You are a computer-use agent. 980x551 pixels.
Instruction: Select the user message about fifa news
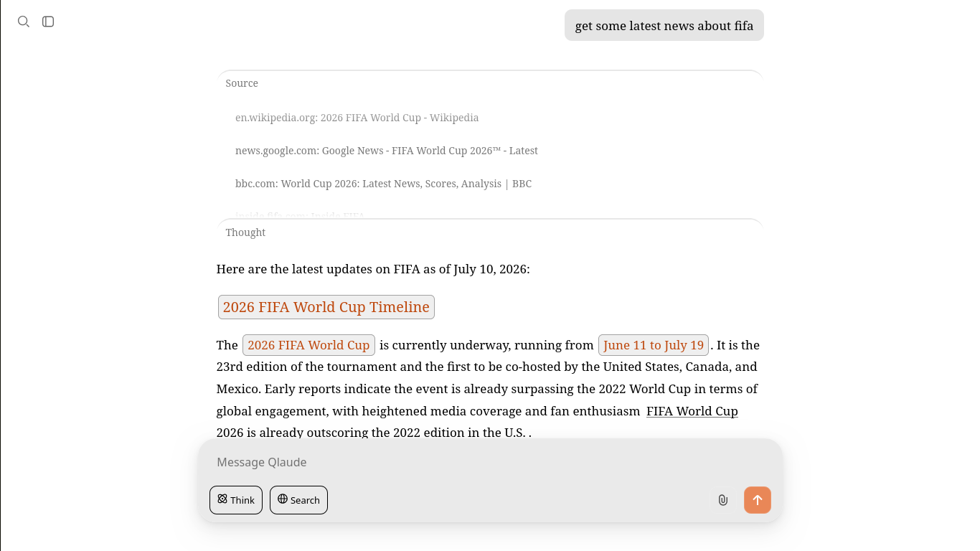coord(664,26)
